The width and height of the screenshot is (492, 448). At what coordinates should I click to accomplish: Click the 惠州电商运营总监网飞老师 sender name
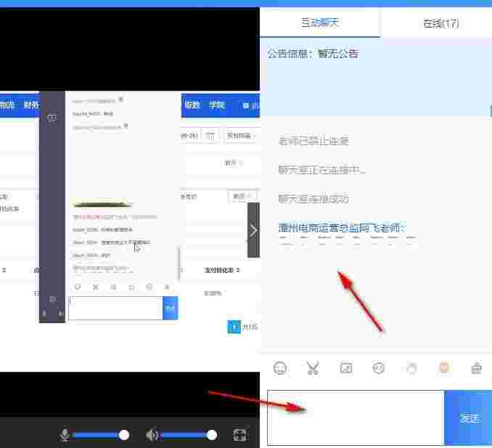coord(342,228)
